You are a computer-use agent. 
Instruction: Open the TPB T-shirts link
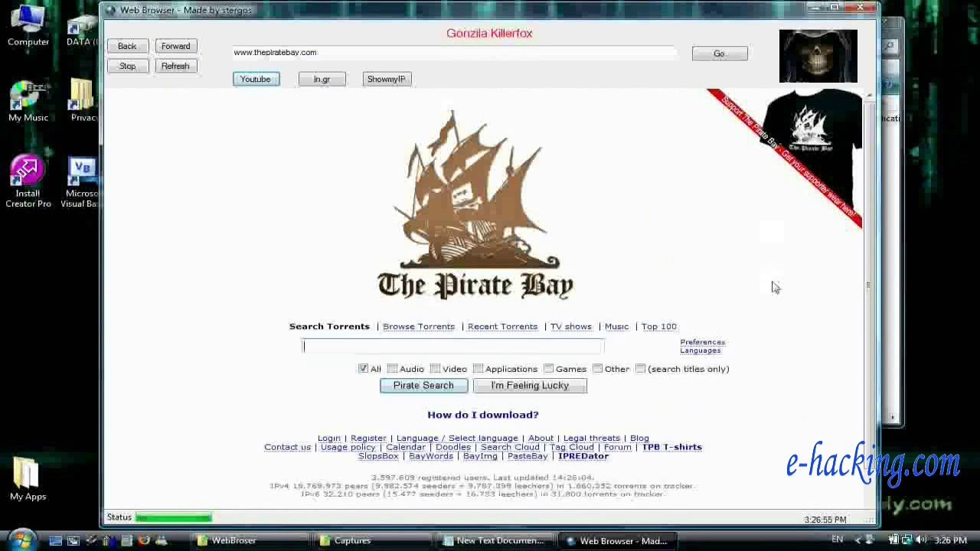click(672, 447)
